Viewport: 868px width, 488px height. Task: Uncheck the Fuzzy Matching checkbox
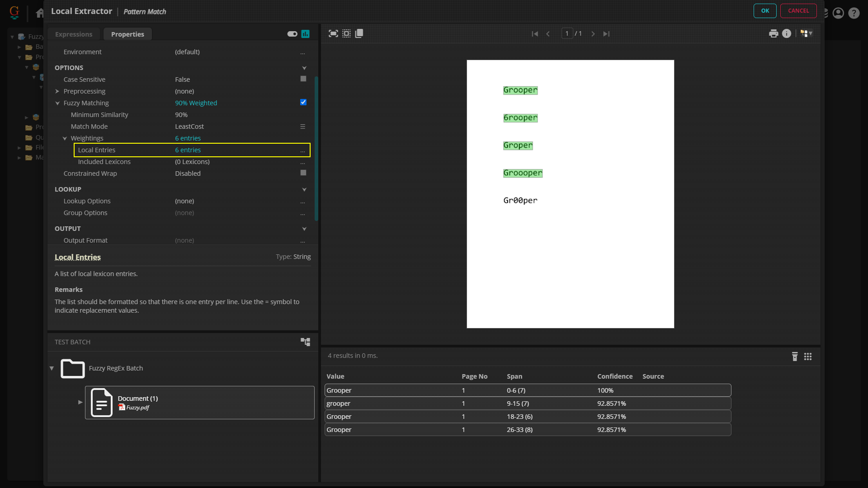click(303, 103)
